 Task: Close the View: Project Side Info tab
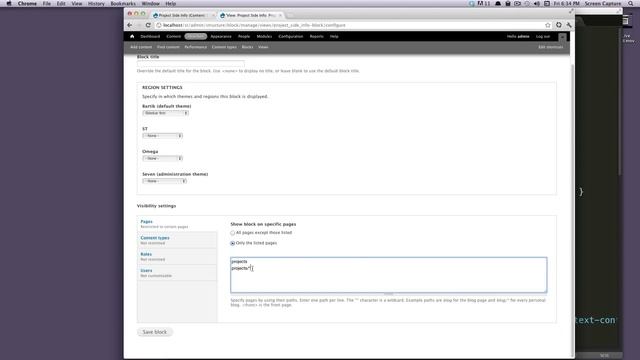tap(280, 16)
